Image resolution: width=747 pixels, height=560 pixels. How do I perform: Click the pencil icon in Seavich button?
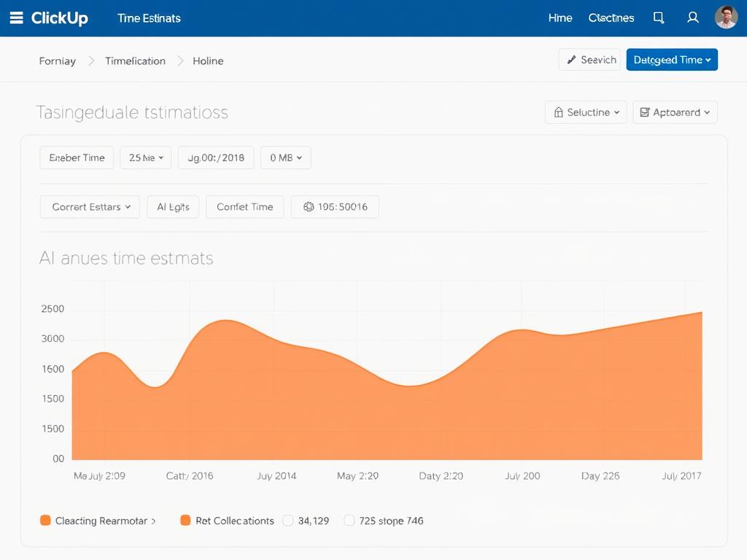(x=571, y=60)
